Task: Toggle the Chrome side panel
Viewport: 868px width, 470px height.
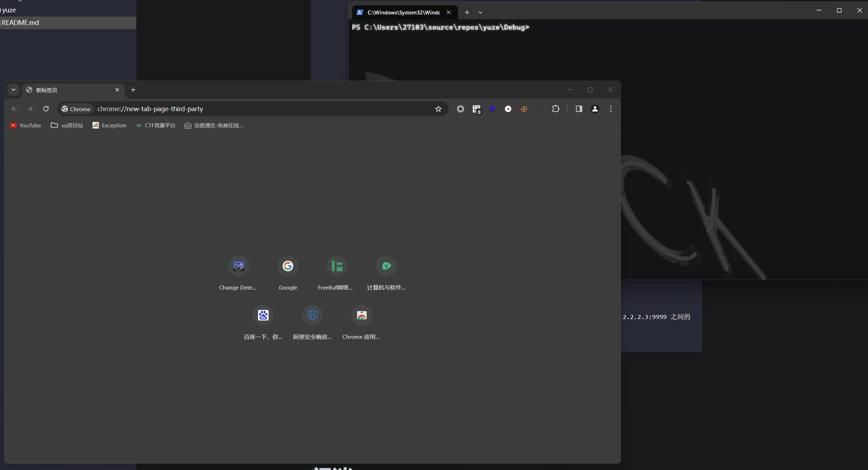Action: pos(579,109)
